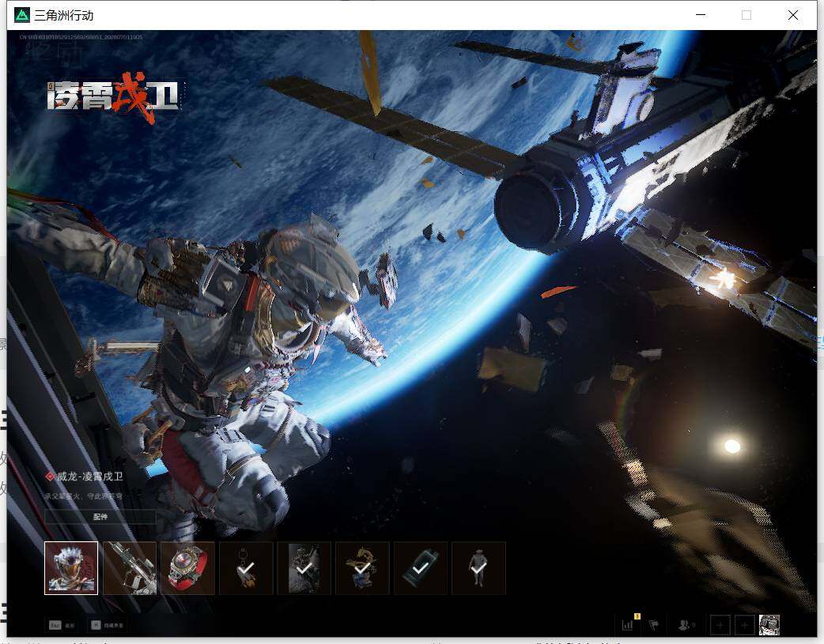The width and height of the screenshot is (824, 644).
Task: Open the friends list icon
Action: point(686,624)
